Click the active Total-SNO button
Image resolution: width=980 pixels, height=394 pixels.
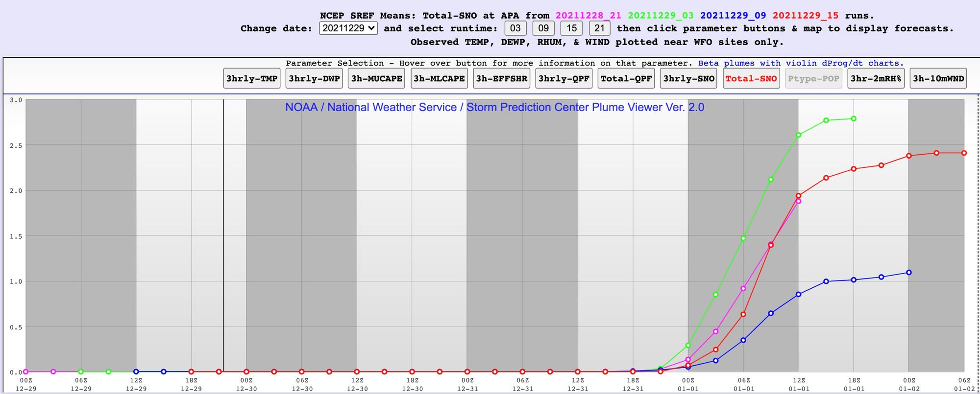(x=751, y=78)
